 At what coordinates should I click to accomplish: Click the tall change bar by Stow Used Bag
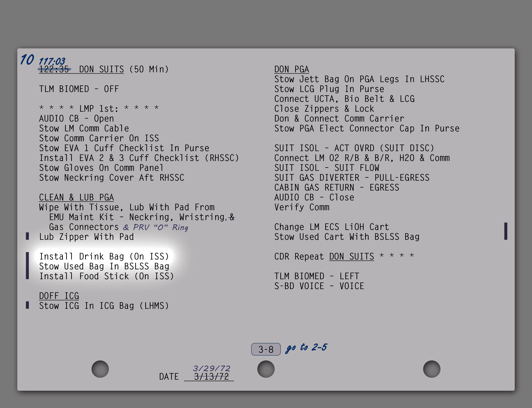tap(27, 266)
